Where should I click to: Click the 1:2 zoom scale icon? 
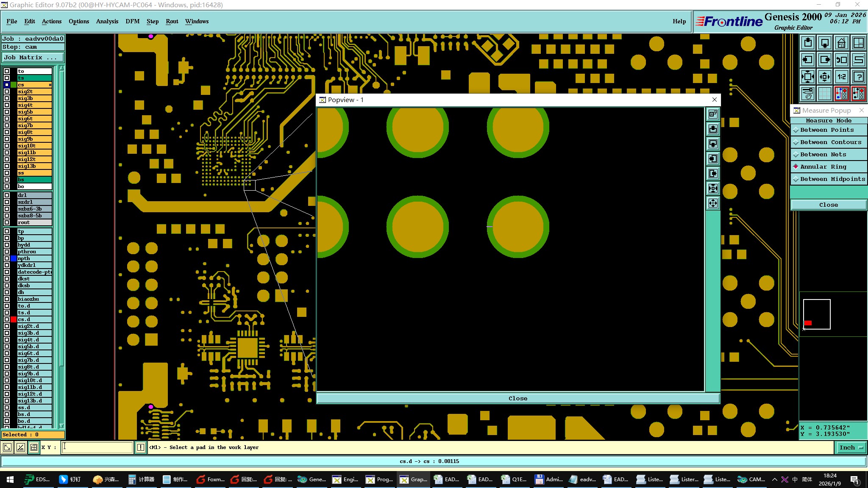tap(841, 77)
